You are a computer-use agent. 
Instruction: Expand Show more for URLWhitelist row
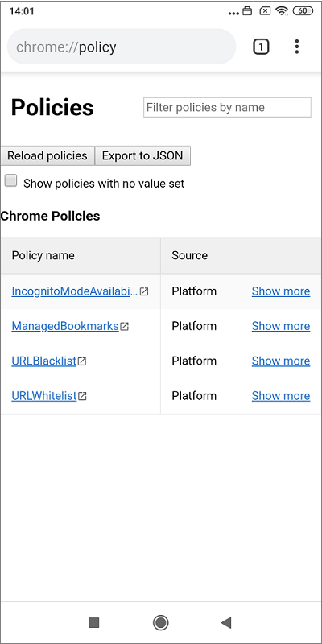pos(281,396)
